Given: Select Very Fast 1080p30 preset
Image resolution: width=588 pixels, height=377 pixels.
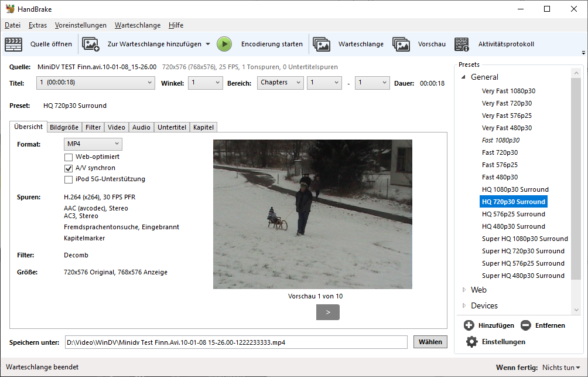Looking at the screenshot, I should click(x=508, y=91).
